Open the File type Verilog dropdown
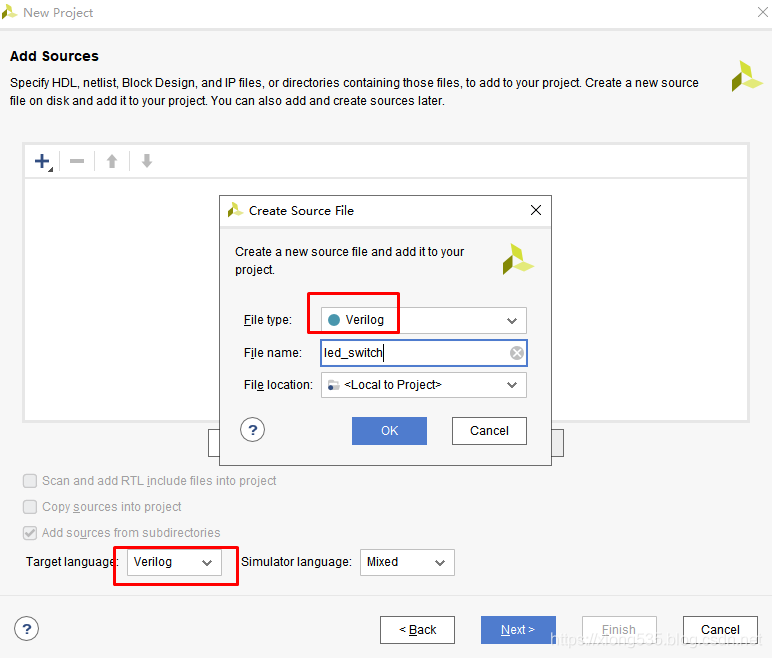The width and height of the screenshot is (772, 658). coord(423,320)
